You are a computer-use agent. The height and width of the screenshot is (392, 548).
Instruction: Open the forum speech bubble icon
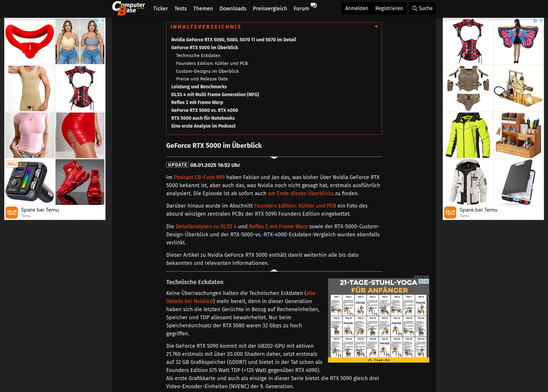314,6
